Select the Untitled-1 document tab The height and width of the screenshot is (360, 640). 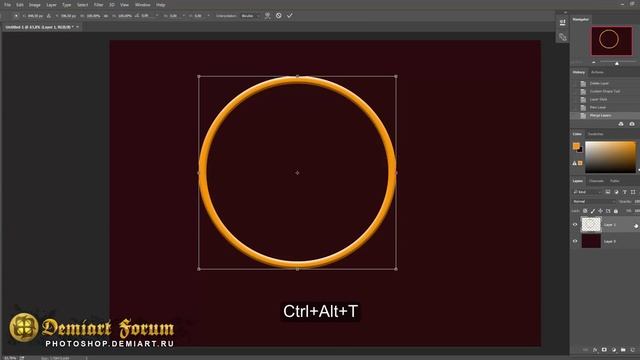[39, 27]
